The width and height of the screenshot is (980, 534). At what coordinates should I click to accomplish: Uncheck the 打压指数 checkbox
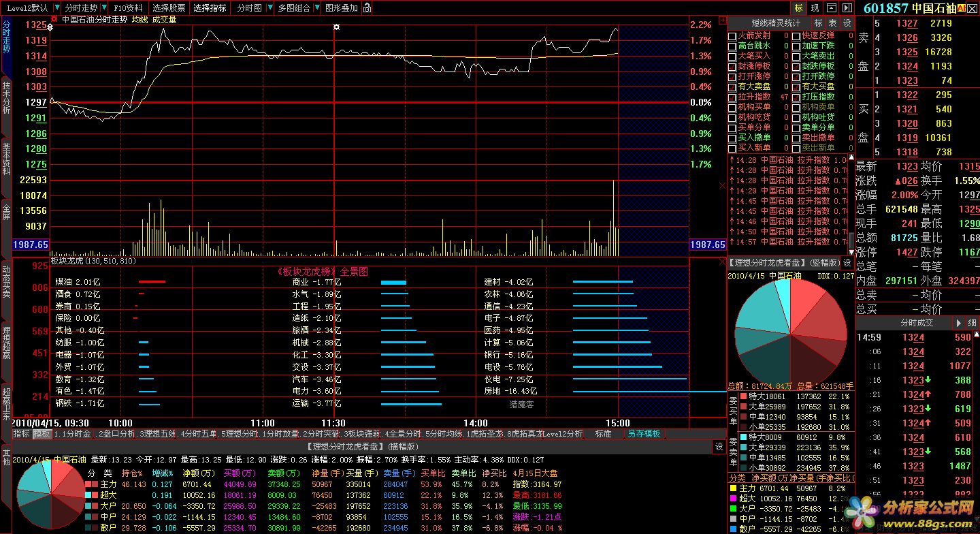(x=796, y=97)
